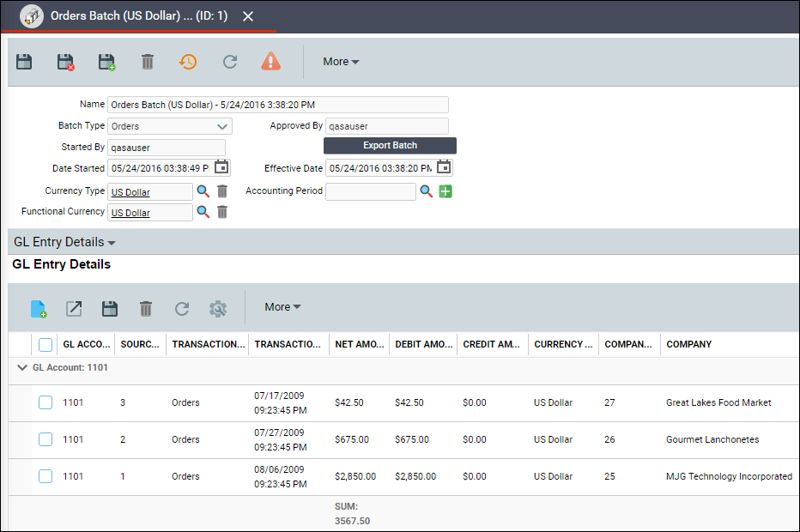Open the US Dollar Currency Type link
This screenshot has width=800, height=532.
130,192
